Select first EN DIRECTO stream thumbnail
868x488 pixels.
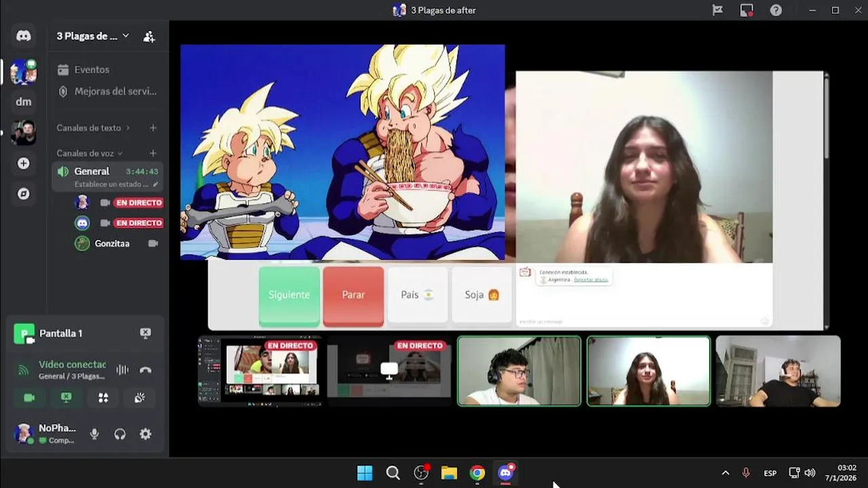260,371
